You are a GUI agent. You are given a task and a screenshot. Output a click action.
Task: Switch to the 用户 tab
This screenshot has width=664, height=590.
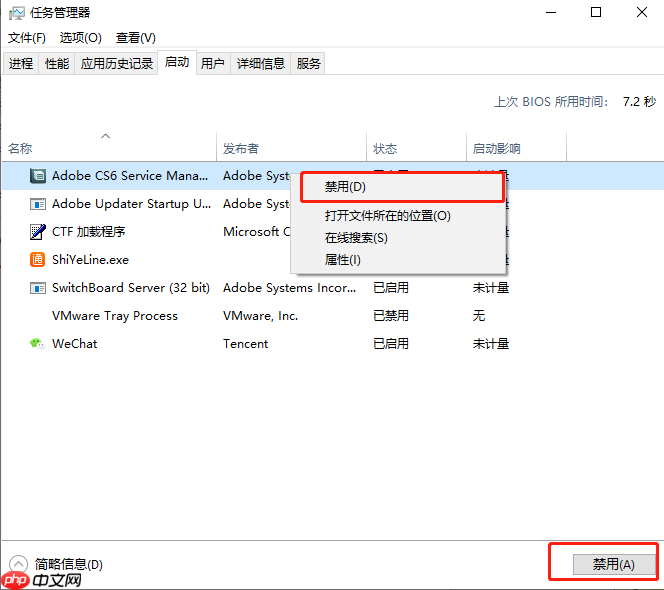pyautogui.click(x=213, y=64)
